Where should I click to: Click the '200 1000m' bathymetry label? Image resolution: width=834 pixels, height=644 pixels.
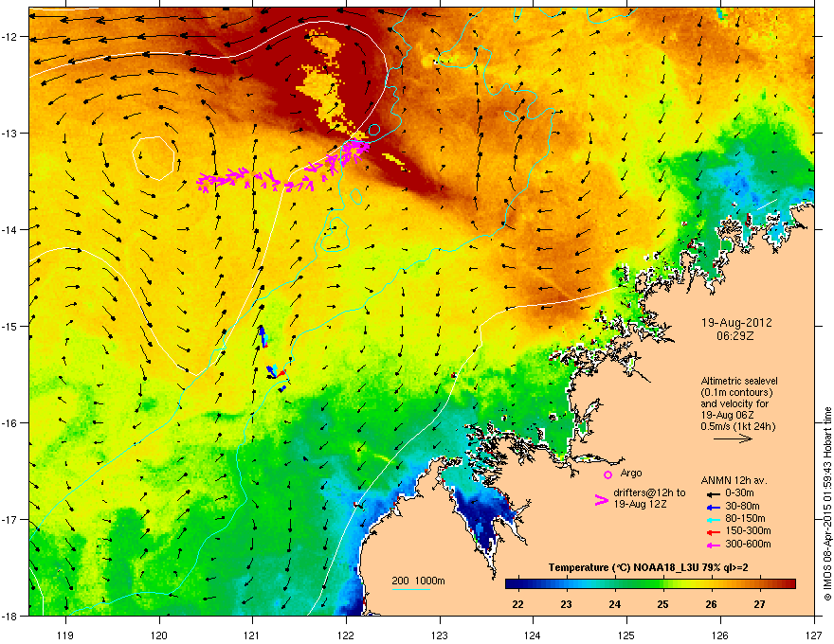(418, 581)
